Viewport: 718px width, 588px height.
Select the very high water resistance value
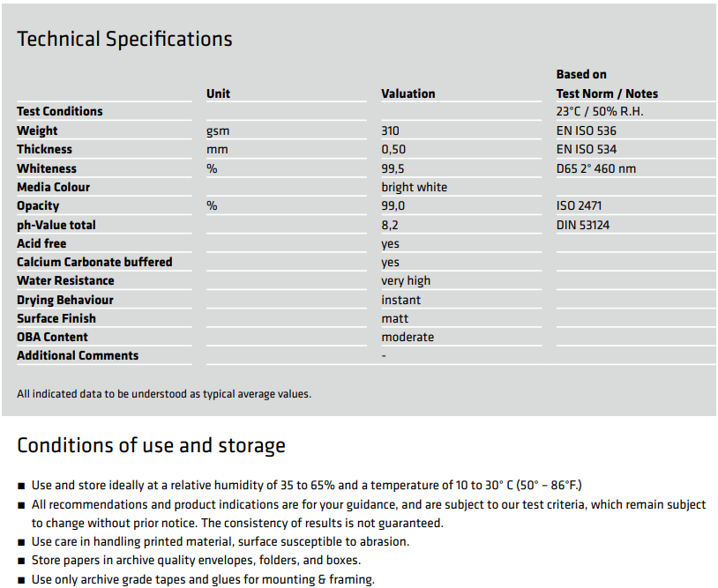(x=406, y=281)
